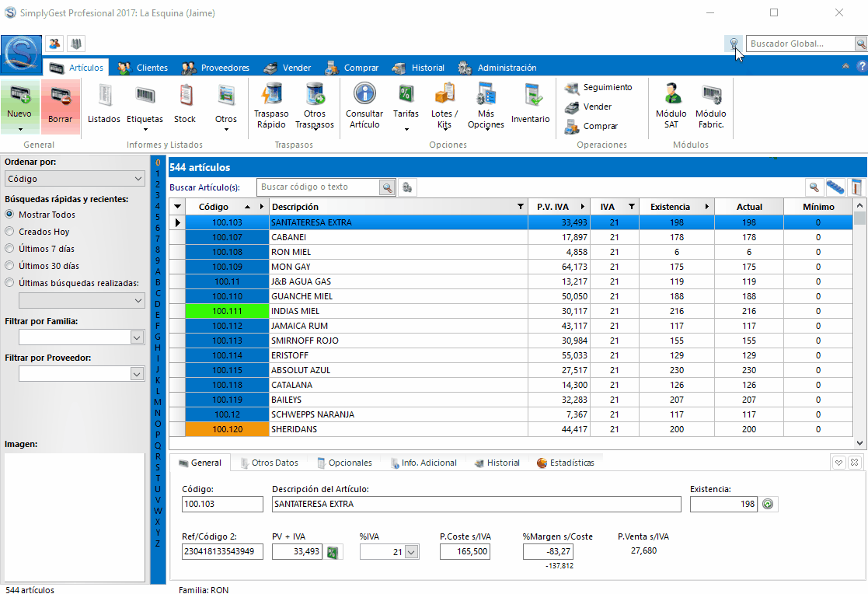868x594 pixels.
Task: Click the magnifier icon above the Mínimo column
Action: tap(814, 187)
